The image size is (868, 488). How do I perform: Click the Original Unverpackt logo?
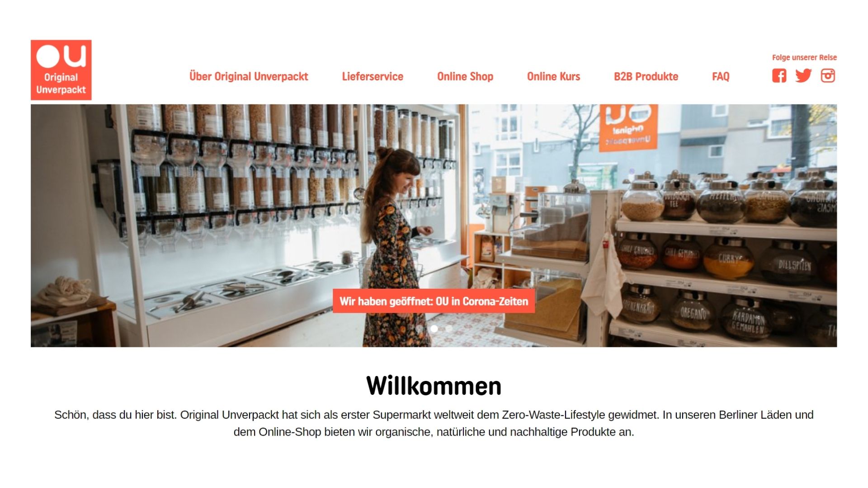[x=61, y=70]
